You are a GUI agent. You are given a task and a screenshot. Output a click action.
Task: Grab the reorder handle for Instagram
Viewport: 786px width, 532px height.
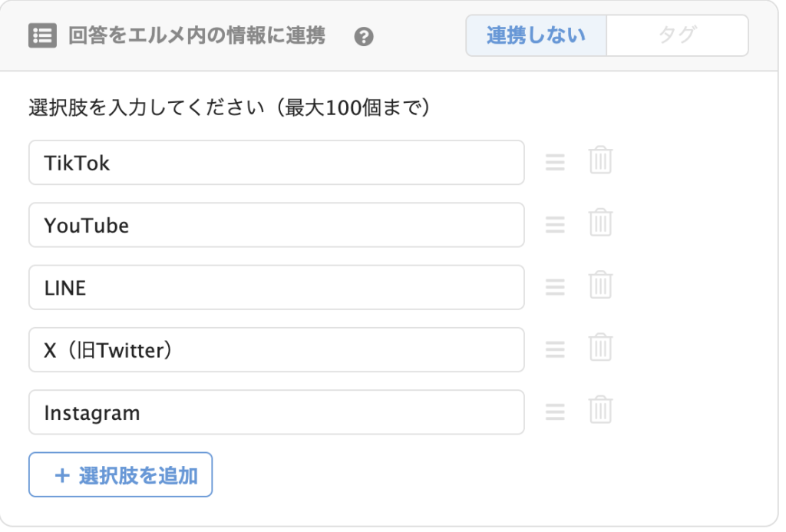pos(555,411)
